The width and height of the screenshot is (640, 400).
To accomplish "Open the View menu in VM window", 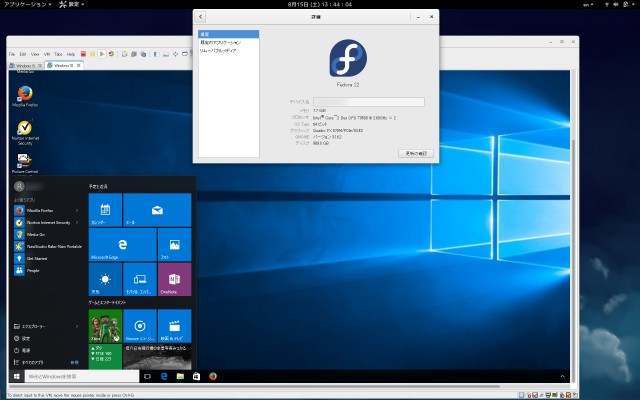I will (35, 54).
